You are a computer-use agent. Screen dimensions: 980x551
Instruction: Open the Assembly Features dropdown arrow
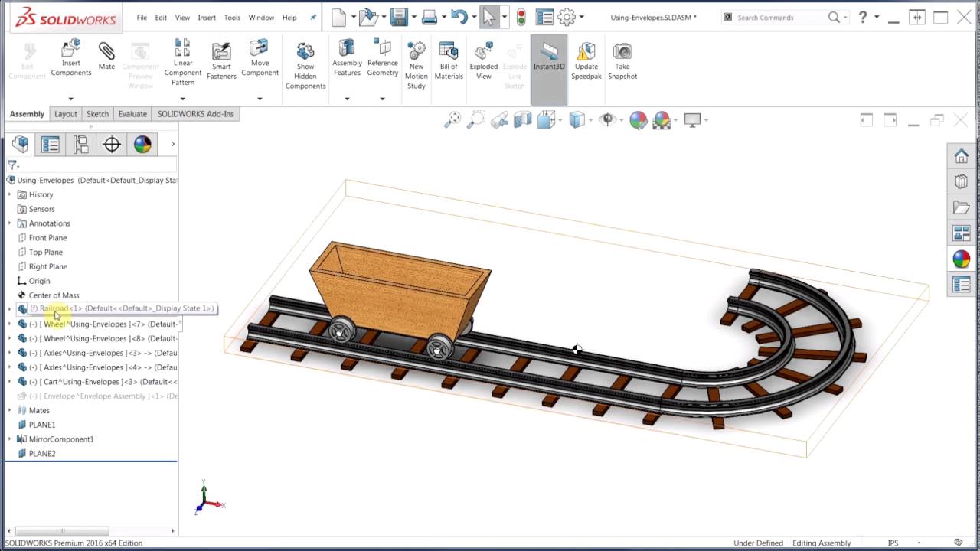click(347, 99)
